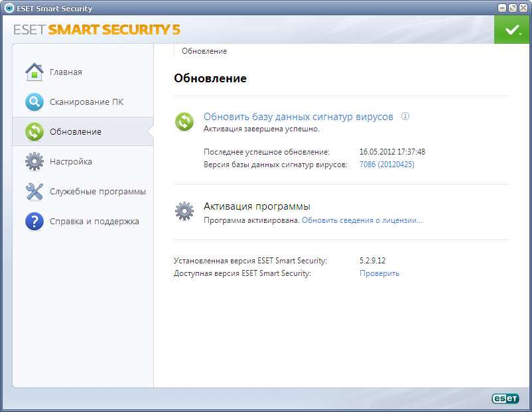Click the gear icon beside Активация программы

[184, 211]
